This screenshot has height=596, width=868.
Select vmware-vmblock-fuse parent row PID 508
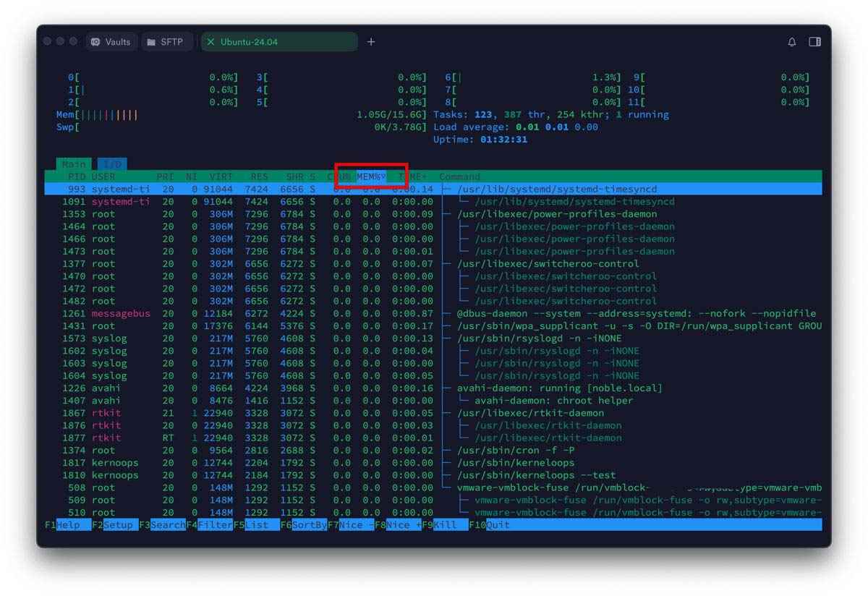coord(433,488)
